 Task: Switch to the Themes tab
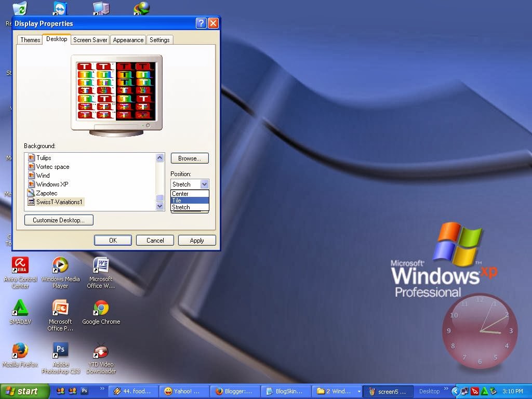(30, 39)
